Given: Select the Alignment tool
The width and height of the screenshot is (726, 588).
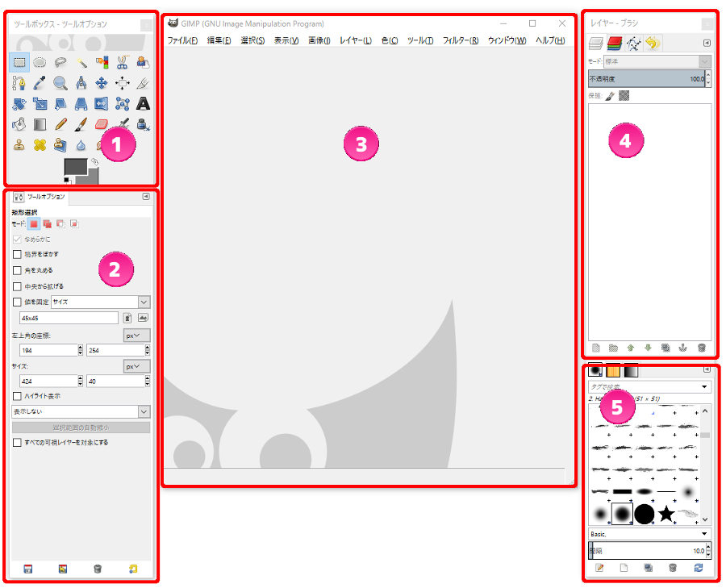Looking at the screenshot, I should pyautogui.click(x=123, y=83).
